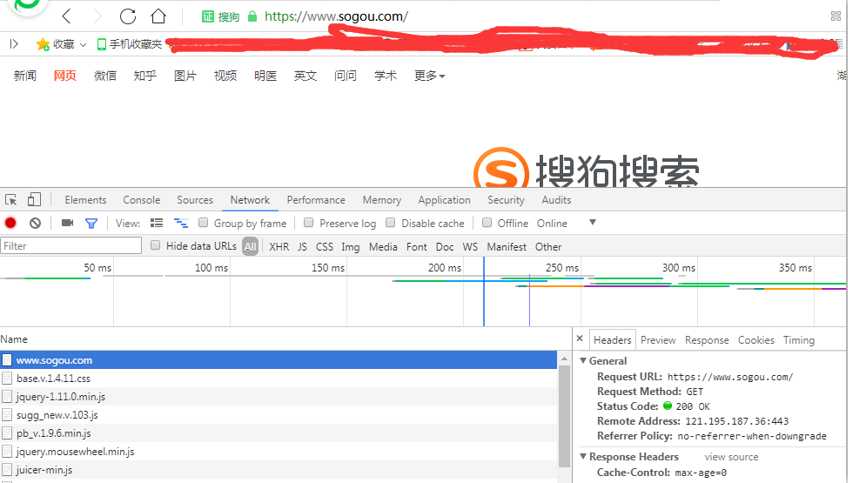The height and width of the screenshot is (483, 848).
Task: Collapse the Response Headers section
Action: (583, 456)
